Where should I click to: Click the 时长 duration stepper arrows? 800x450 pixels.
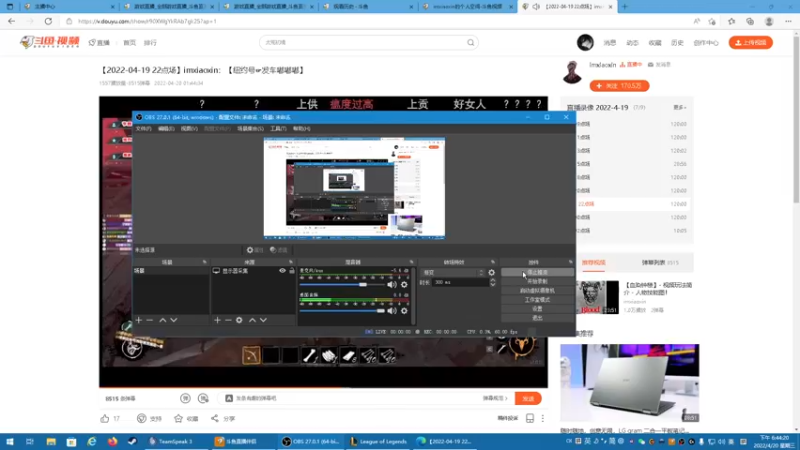(492, 282)
